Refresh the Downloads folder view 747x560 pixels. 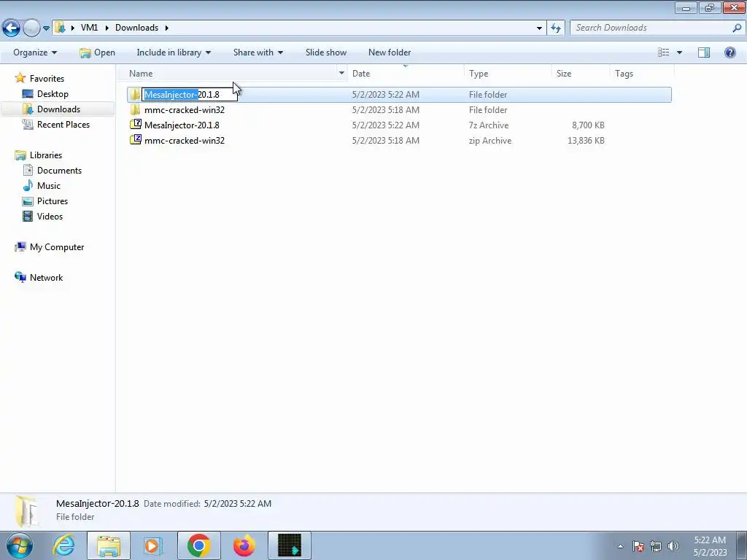point(556,28)
